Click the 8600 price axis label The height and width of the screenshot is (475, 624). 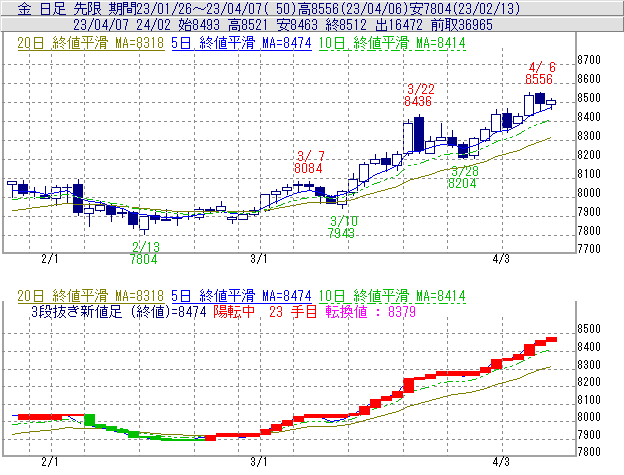[589, 79]
